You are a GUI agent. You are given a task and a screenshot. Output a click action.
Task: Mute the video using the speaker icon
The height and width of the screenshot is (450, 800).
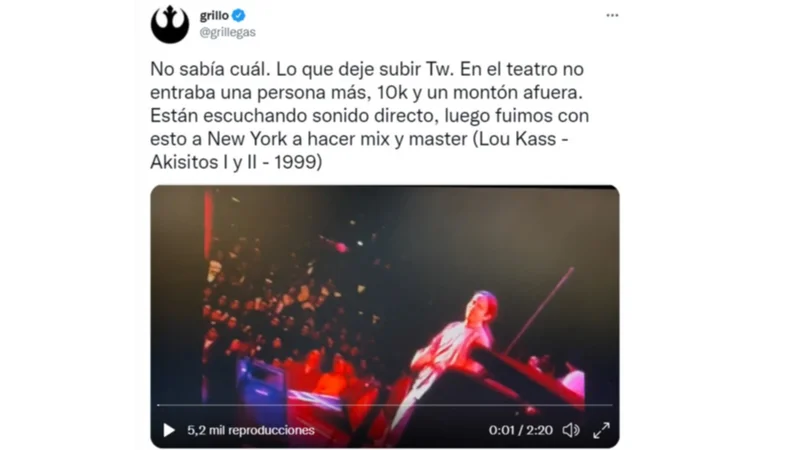coord(571,430)
